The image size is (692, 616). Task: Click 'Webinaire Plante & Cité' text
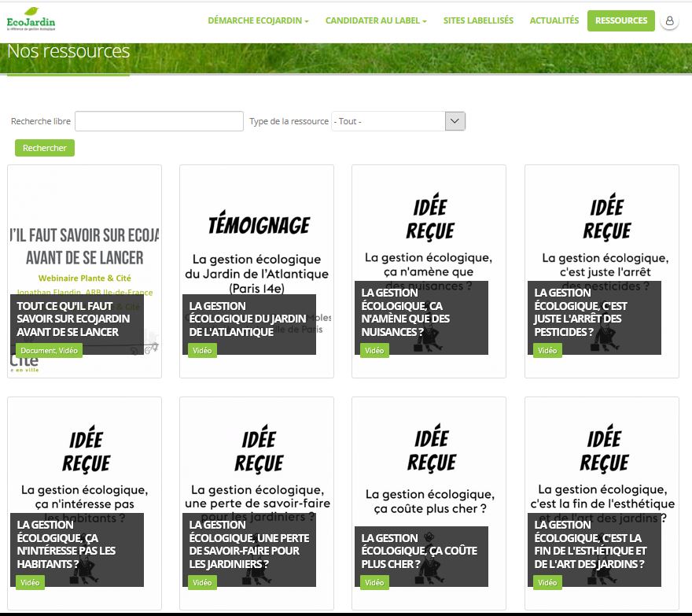click(x=85, y=278)
